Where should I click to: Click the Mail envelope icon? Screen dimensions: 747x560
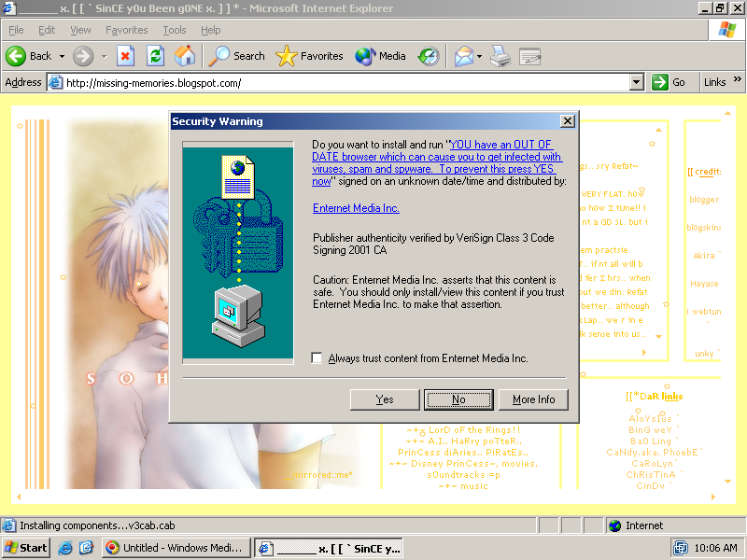point(463,56)
